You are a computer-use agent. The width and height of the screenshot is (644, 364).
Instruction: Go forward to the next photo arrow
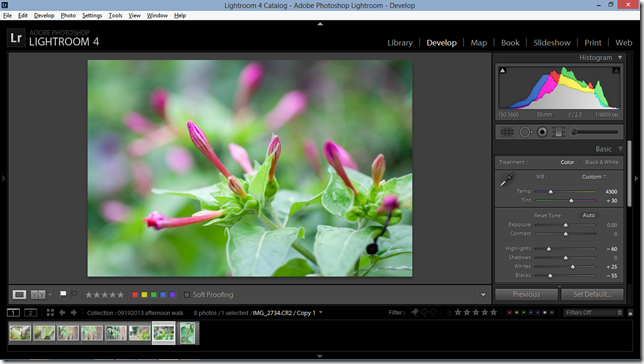pyautogui.click(x=74, y=313)
